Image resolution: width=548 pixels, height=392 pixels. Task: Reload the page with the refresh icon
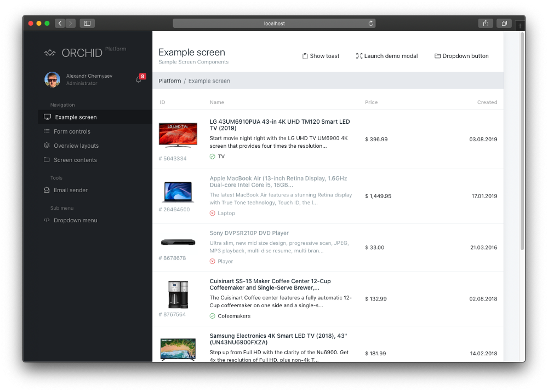coord(371,24)
